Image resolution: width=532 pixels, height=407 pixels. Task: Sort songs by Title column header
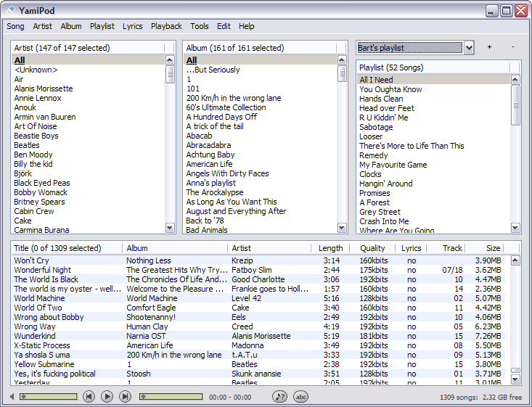(x=67, y=248)
